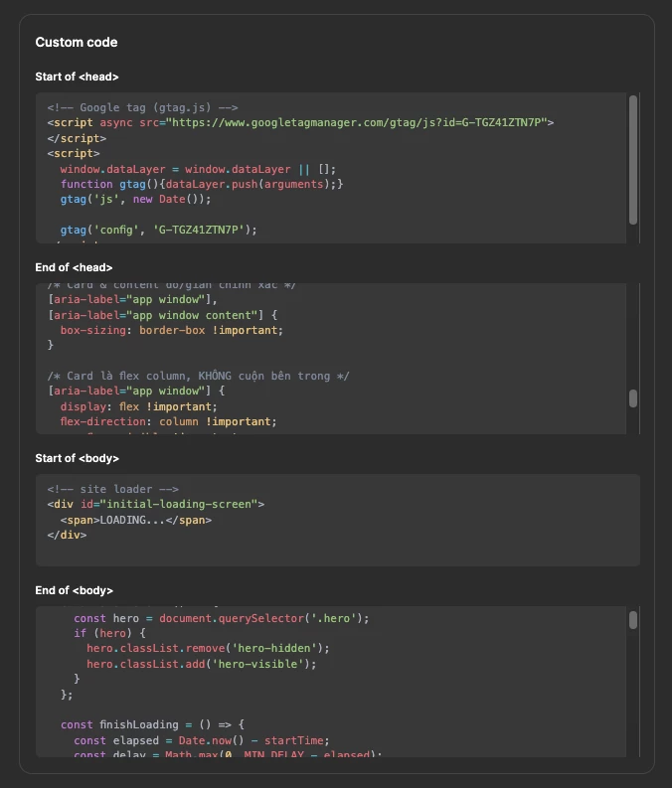The height and width of the screenshot is (788, 672).
Task: Click the End of <head> scrollbar thumb
Action: coord(633,398)
